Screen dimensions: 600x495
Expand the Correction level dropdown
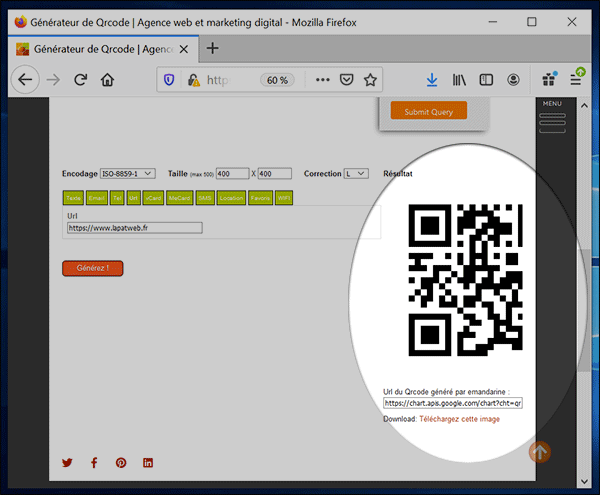[x=356, y=173]
